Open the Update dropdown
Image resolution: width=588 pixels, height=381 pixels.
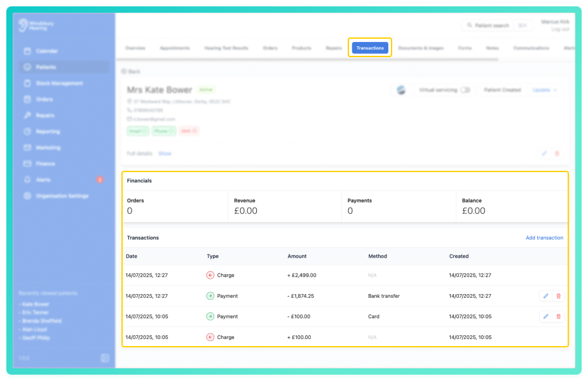[545, 90]
